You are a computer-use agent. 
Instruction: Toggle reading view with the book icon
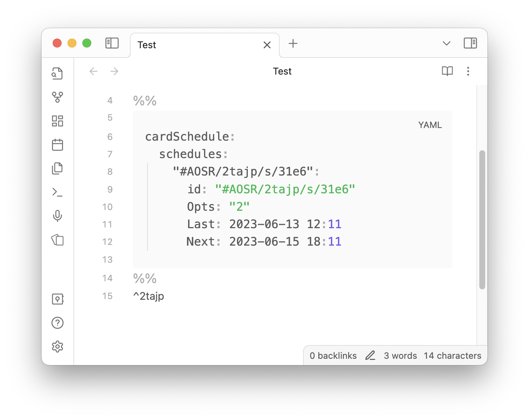447,71
